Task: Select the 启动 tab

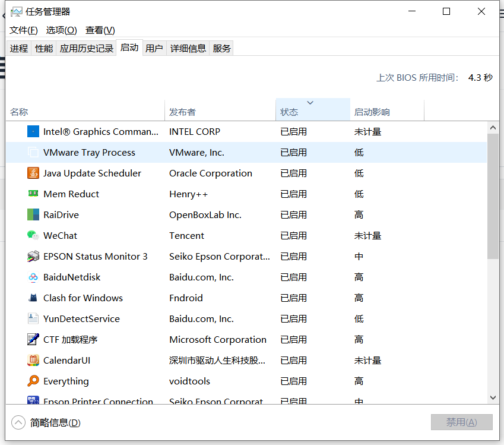Action: (x=129, y=48)
